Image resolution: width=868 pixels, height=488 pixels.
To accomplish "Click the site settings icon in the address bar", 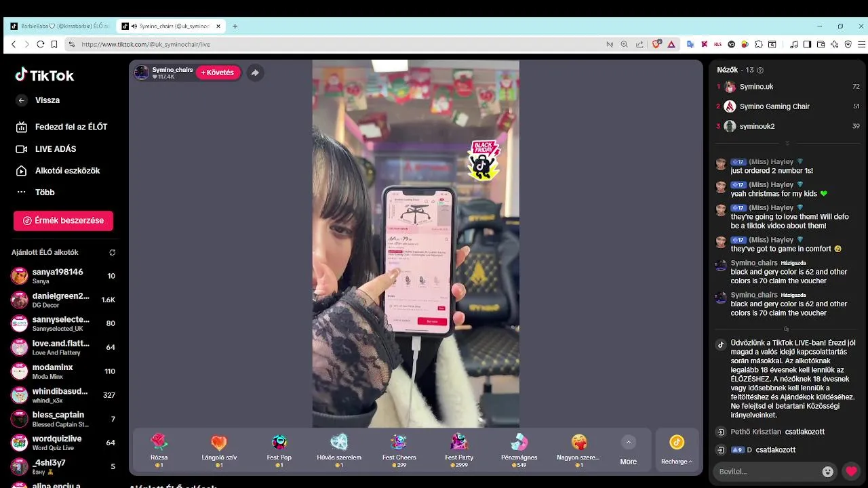I will tap(72, 44).
